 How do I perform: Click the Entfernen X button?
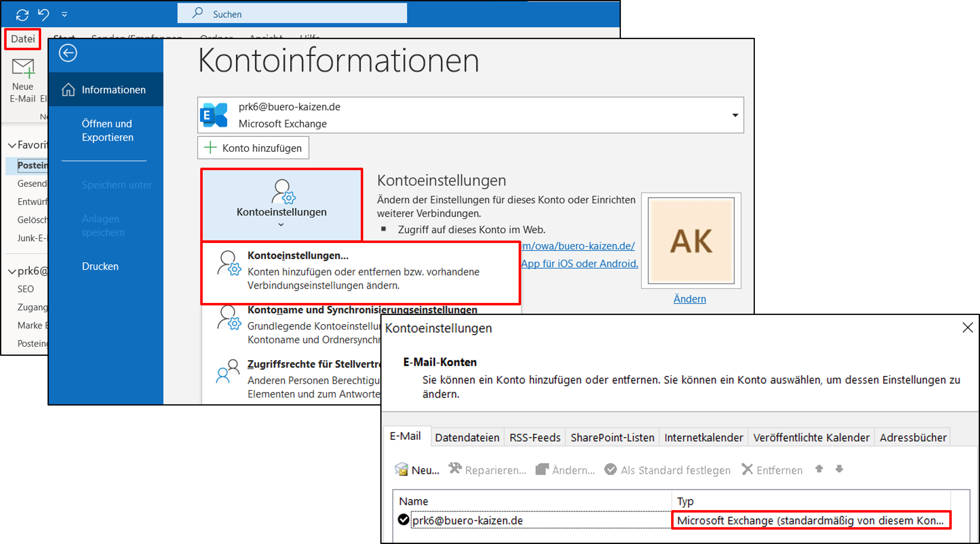coord(772,470)
